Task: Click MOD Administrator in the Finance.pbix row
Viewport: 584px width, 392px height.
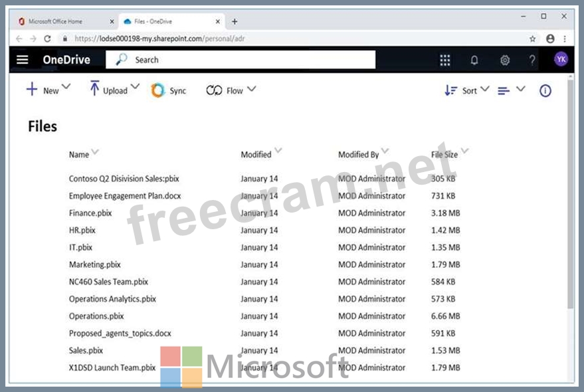Action: [x=371, y=213]
